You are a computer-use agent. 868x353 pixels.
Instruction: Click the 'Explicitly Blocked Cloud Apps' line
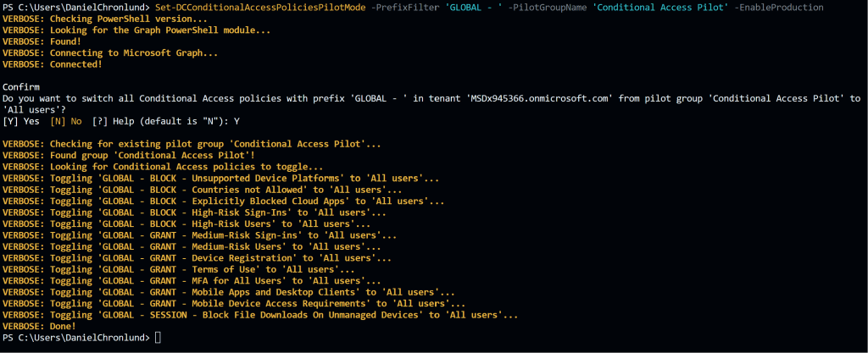[x=224, y=201]
